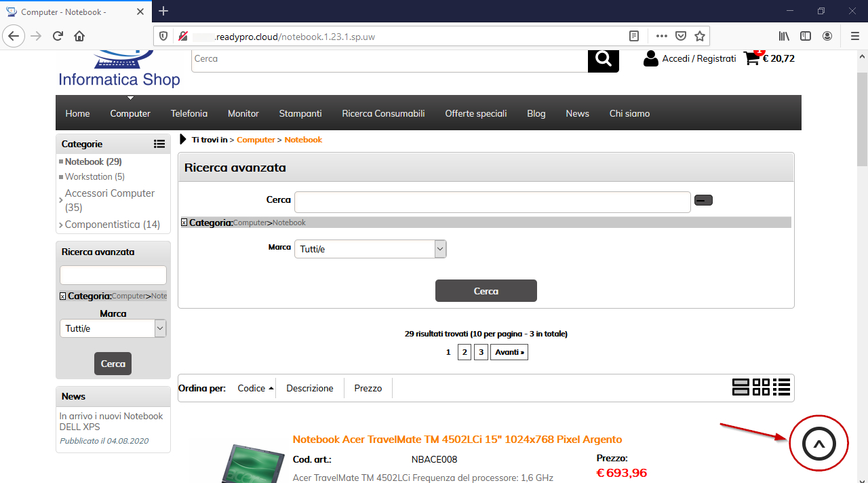Open the Firefox hamburger menu

click(x=854, y=36)
